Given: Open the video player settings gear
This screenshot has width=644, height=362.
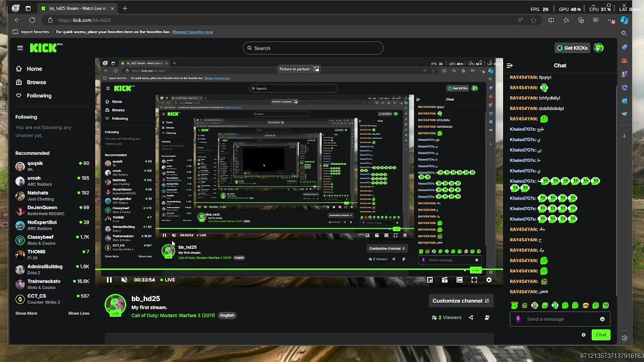Looking at the screenshot, I should (x=489, y=280).
